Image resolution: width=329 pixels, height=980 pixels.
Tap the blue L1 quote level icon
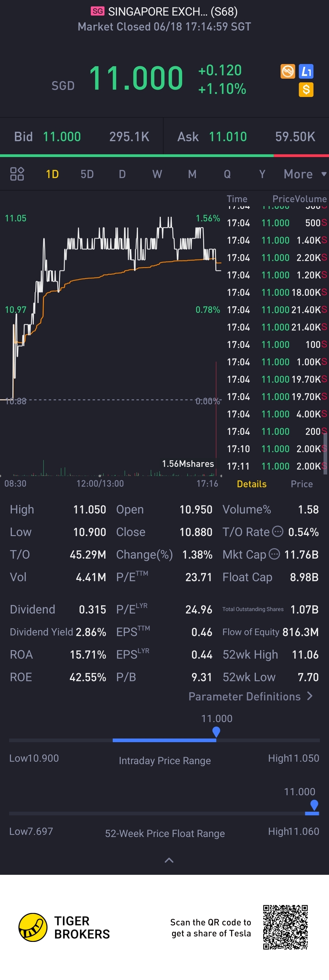pyautogui.click(x=306, y=71)
